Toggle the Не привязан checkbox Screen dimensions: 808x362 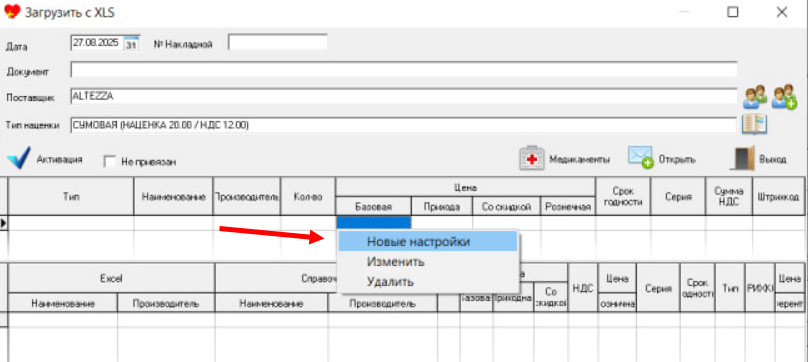(109, 161)
